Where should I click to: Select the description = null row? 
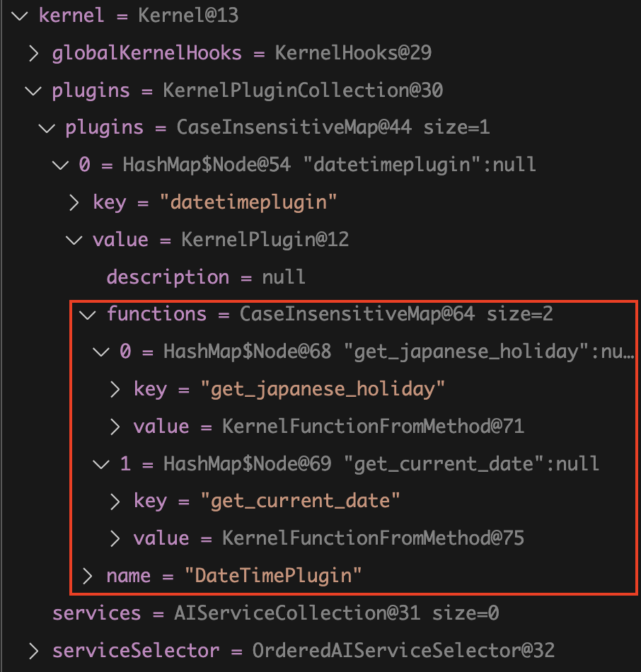pyautogui.click(x=206, y=277)
